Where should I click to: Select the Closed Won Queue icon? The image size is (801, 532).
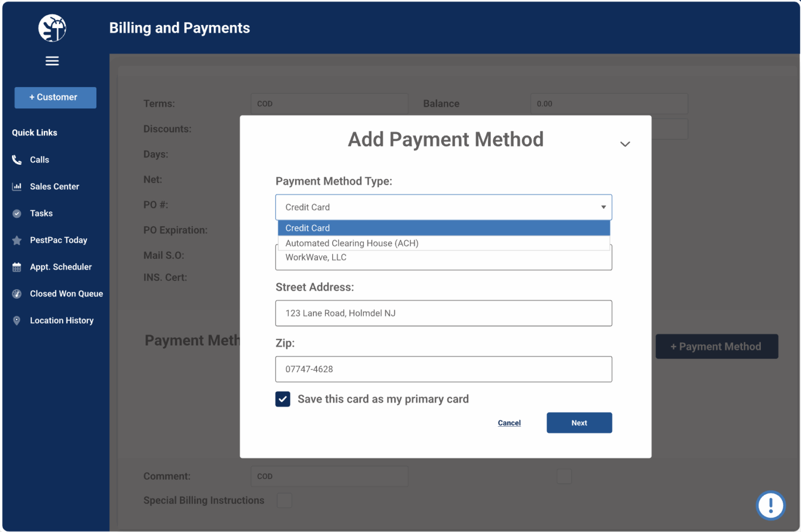click(x=17, y=293)
